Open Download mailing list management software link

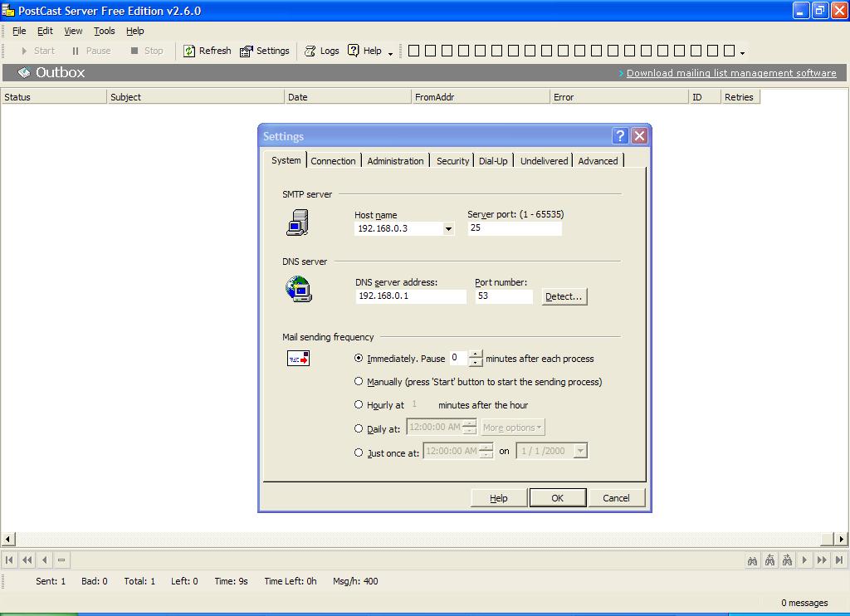click(731, 73)
